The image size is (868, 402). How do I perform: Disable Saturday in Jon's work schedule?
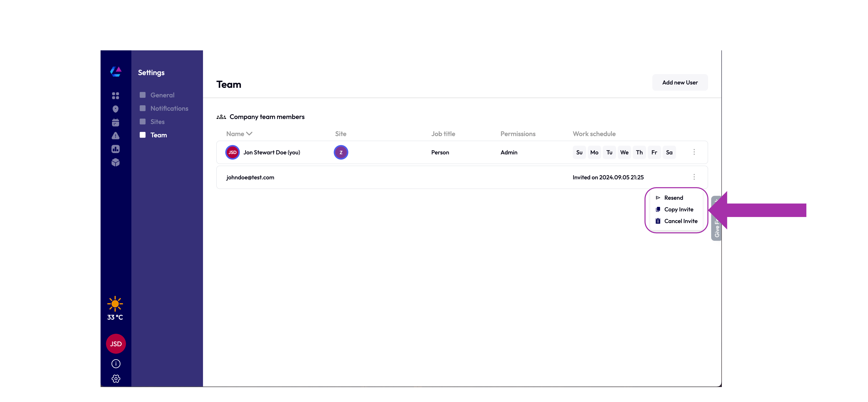click(670, 152)
